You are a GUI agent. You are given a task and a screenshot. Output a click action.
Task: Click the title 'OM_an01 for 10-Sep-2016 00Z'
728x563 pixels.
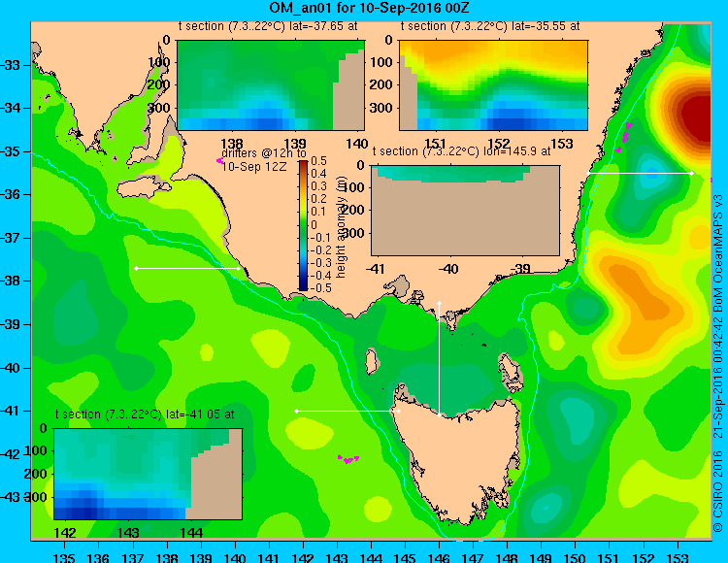370,8
